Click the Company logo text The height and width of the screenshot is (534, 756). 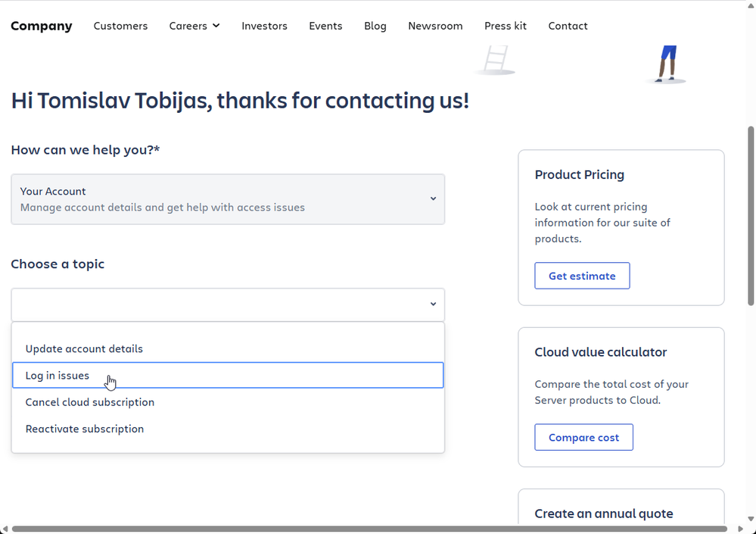(x=42, y=26)
